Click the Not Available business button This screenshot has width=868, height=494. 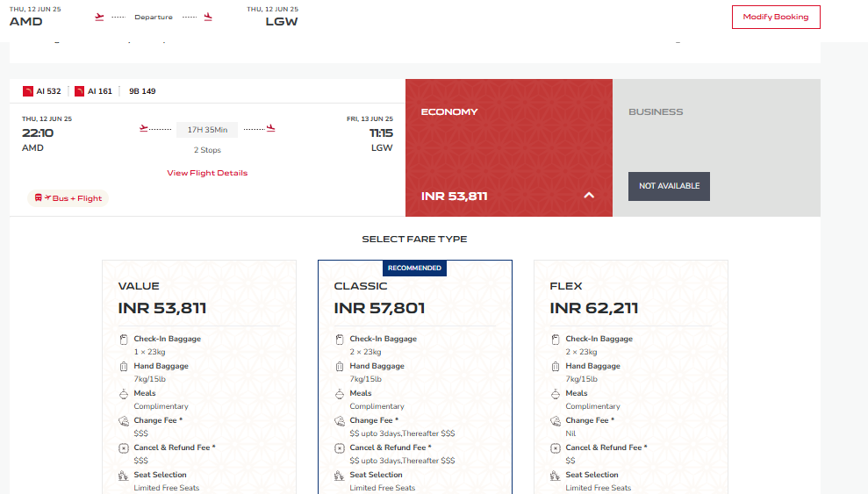[x=669, y=186]
